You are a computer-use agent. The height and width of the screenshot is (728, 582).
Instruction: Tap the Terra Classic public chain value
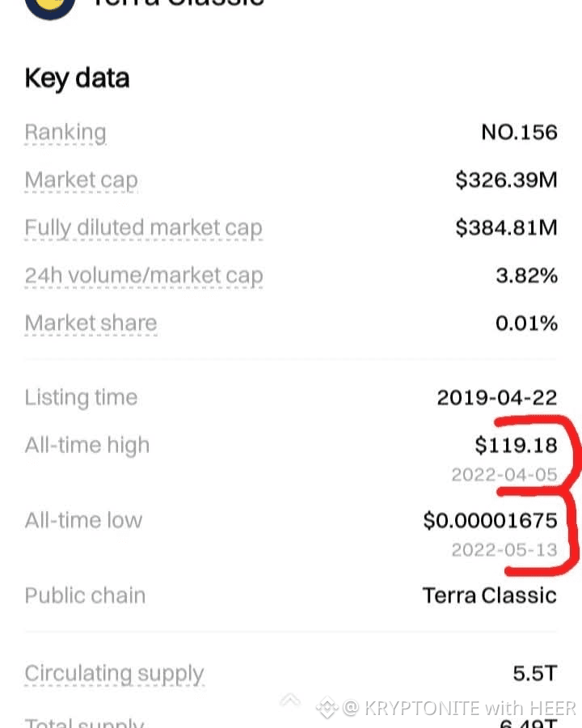(x=489, y=595)
